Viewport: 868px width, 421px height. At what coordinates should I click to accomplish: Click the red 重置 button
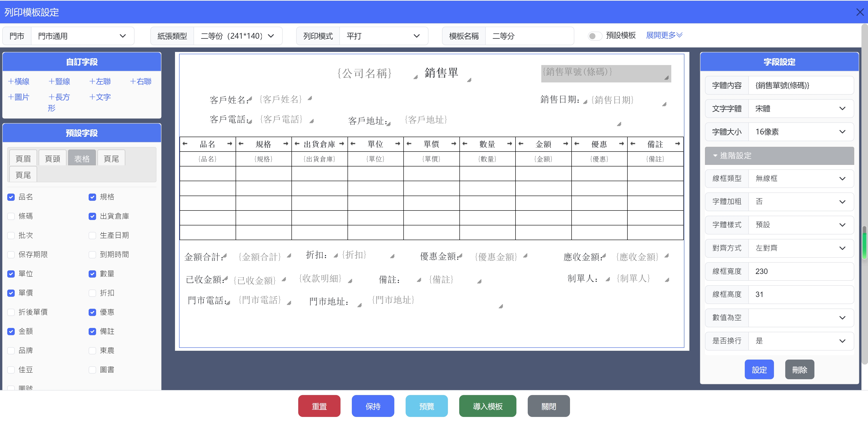[x=319, y=406]
